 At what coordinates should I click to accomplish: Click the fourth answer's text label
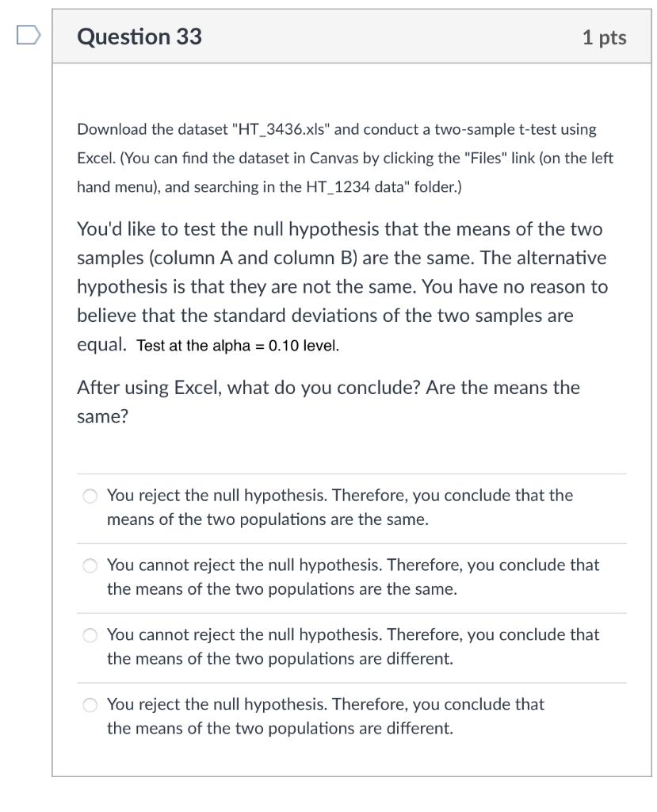[x=326, y=715]
